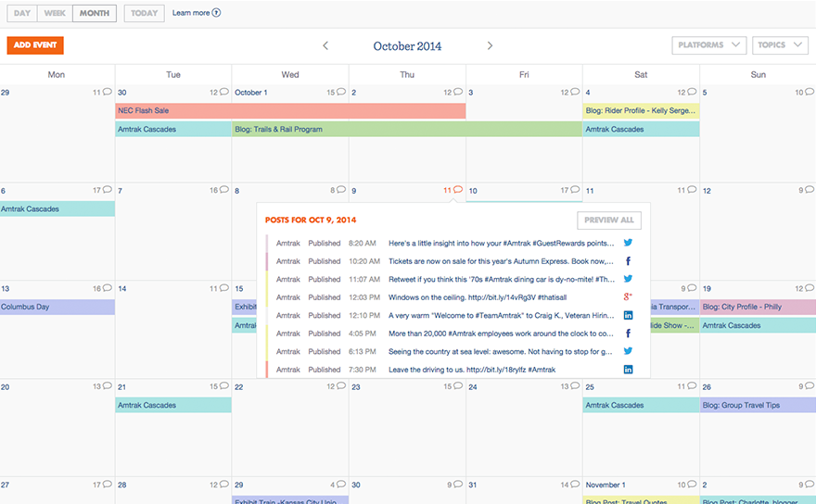The image size is (816, 504).
Task: Jump to today with the Today button
Action: point(144,13)
